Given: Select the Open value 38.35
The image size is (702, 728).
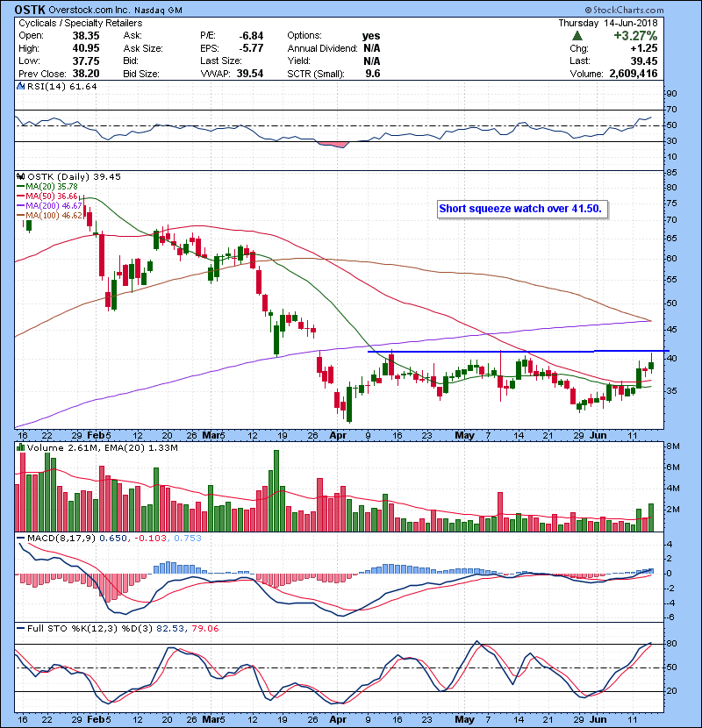Looking at the screenshot, I should [x=86, y=35].
